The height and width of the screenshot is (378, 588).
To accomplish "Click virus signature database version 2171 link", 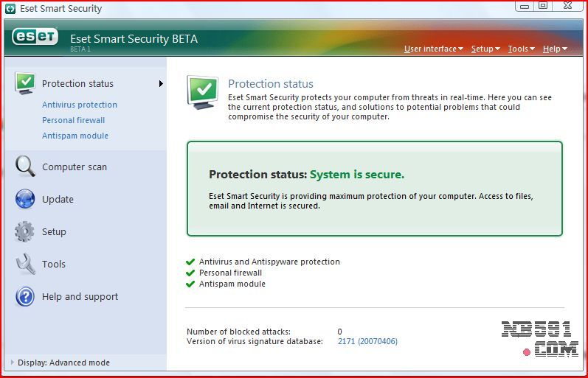I will 367,341.
